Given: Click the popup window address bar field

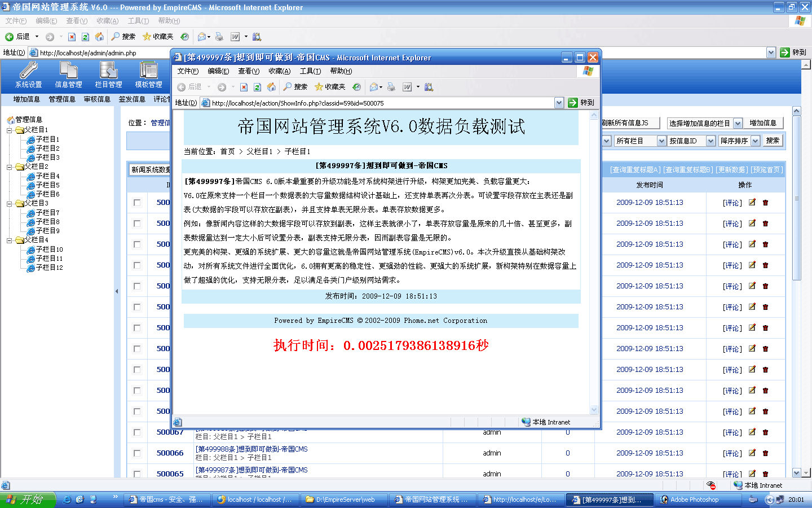Looking at the screenshot, I should point(378,103).
